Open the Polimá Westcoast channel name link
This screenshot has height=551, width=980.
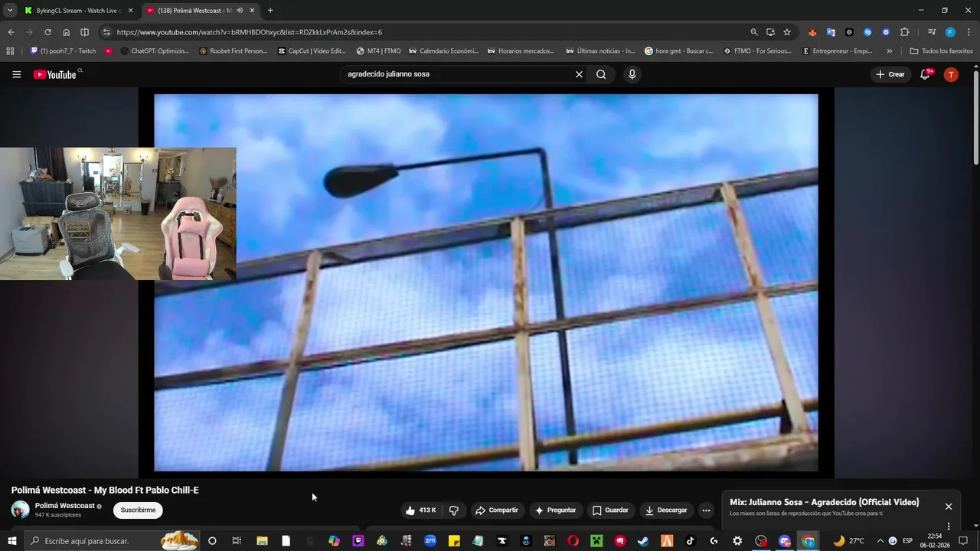click(65, 506)
